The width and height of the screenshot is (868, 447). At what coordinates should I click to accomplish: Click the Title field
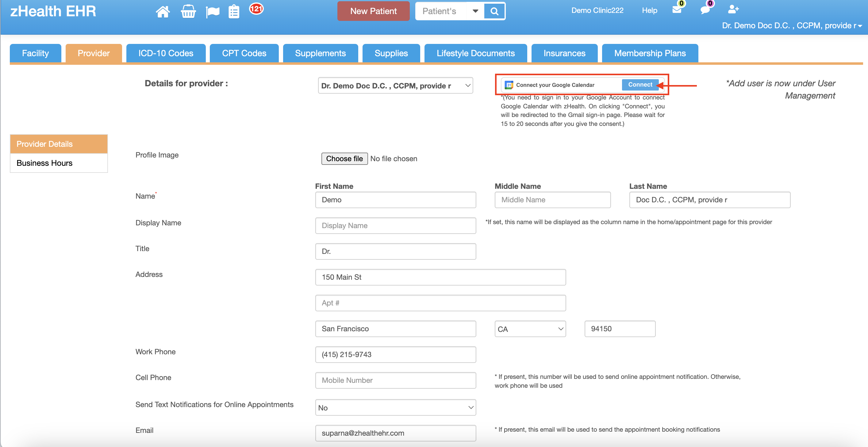pos(396,251)
